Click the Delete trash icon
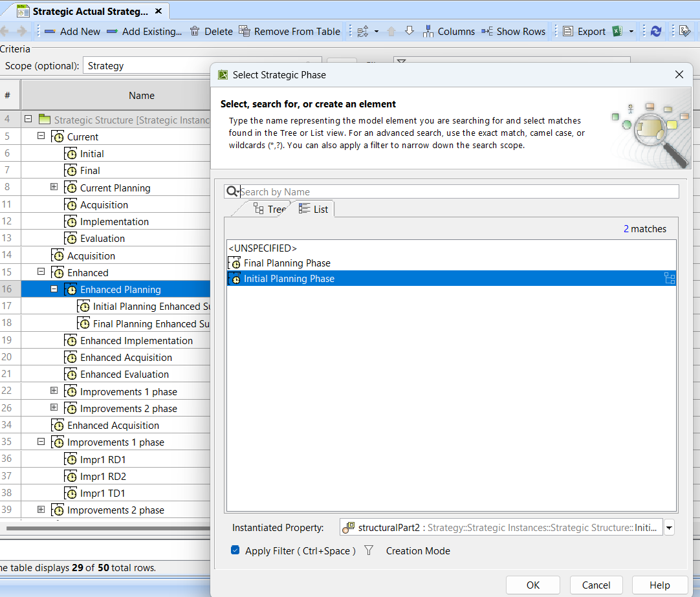This screenshot has width=700, height=597. pyautogui.click(x=195, y=31)
